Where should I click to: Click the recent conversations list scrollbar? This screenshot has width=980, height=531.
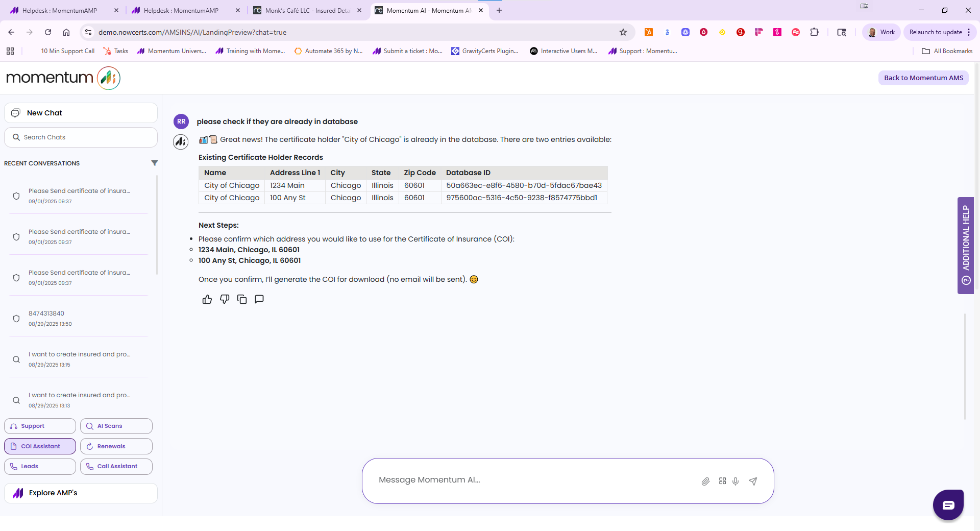pos(157,225)
